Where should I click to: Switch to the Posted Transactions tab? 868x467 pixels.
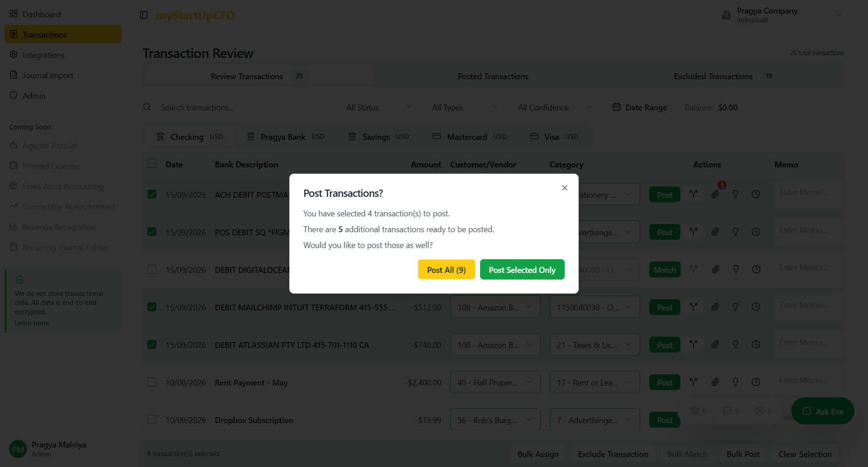pos(493,76)
